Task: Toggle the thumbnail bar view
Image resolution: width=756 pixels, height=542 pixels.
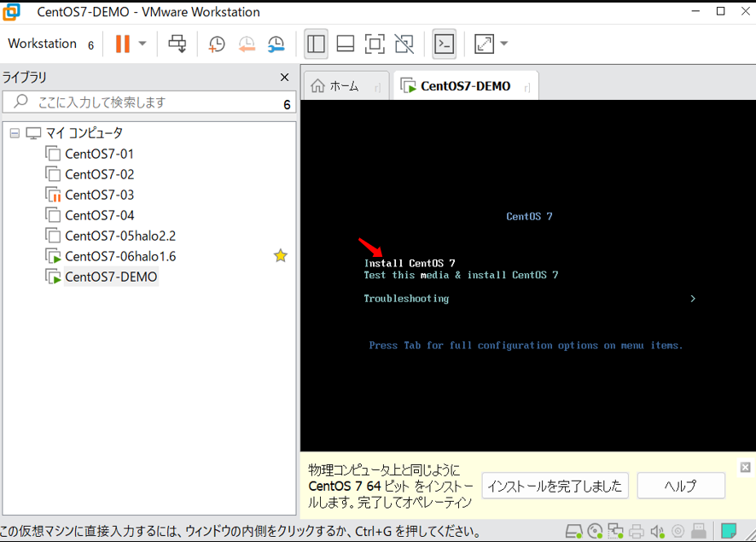Action: coord(346,44)
